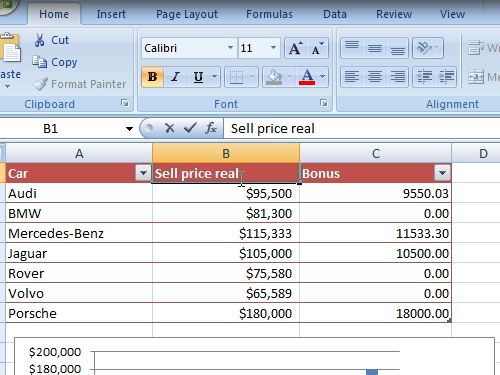
Task: Click the Volvo cell
Action: (79, 293)
